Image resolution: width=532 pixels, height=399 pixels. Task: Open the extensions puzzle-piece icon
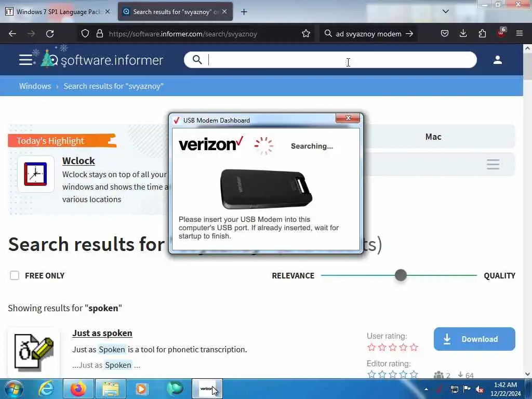pyautogui.click(x=482, y=34)
